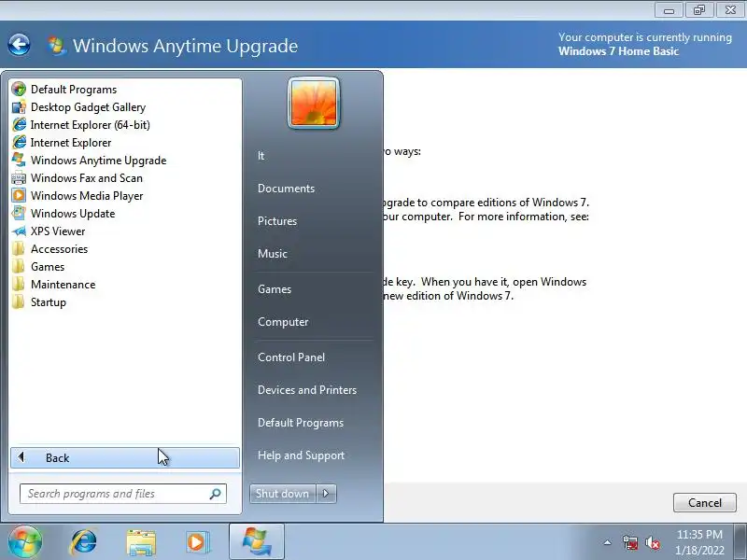Viewport: 747px width, 560px height.
Task: Click the muted volume tray icon
Action: point(652,542)
